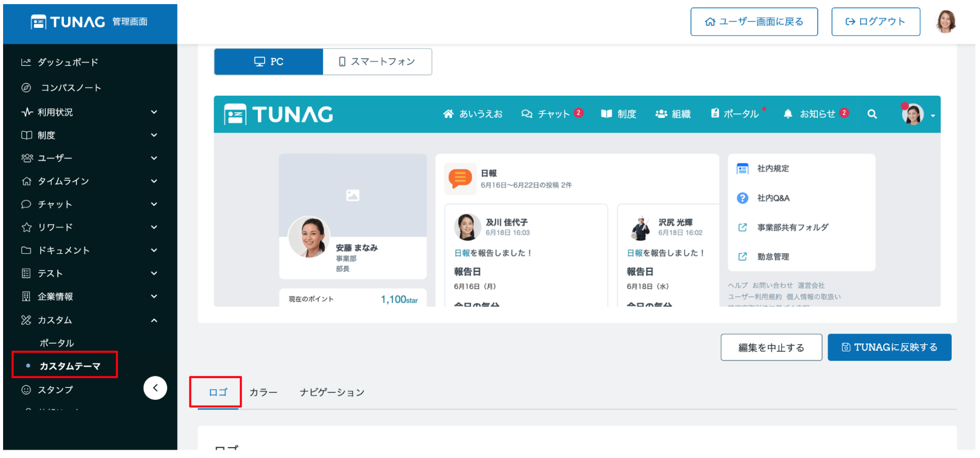Open the カラー tab
Screen dimensions: 980x458
pyautogui.click(x=263, y=393)
